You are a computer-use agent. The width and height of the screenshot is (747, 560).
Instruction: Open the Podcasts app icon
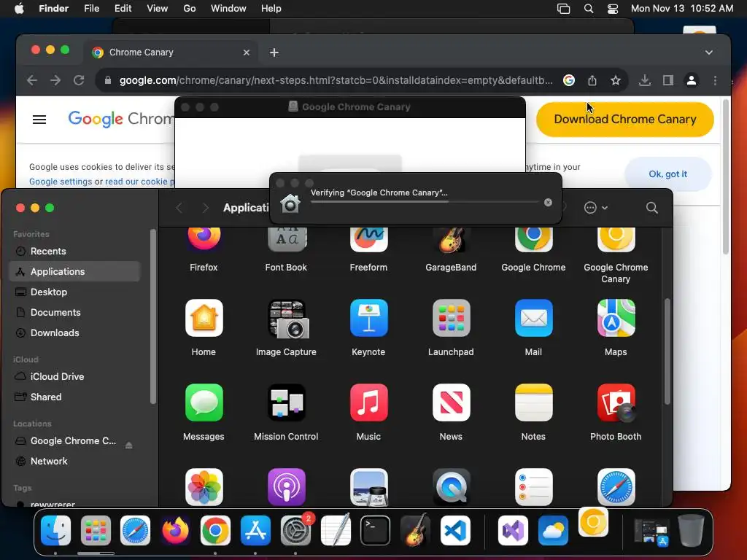tap(286, 487)
